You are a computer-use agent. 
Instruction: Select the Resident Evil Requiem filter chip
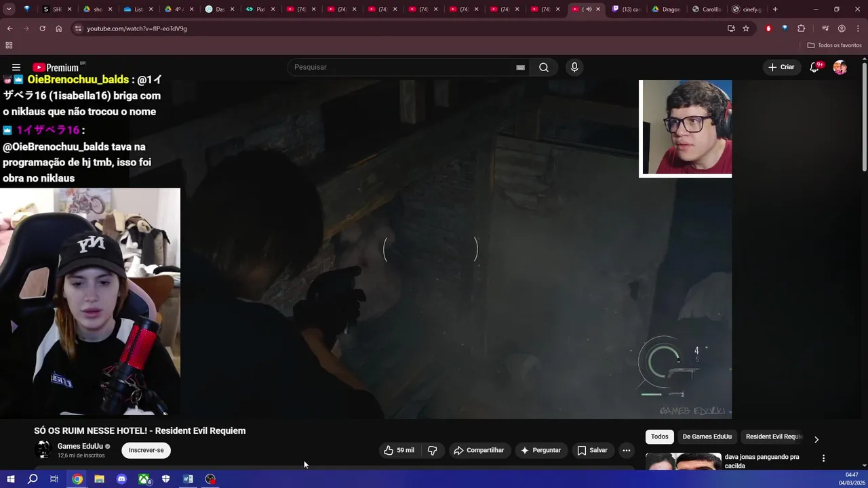pos(774,436)
